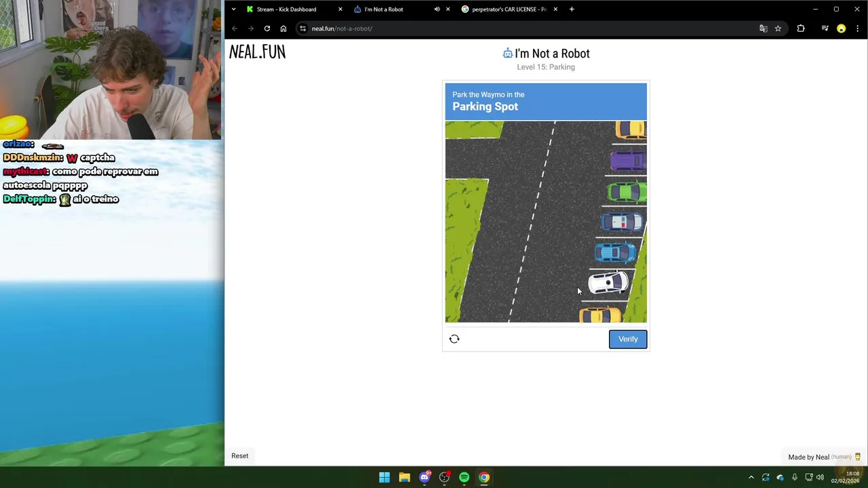Click the microphone tray icon
The height and width of the screenshot is (488, 868).
click(794, 477)
